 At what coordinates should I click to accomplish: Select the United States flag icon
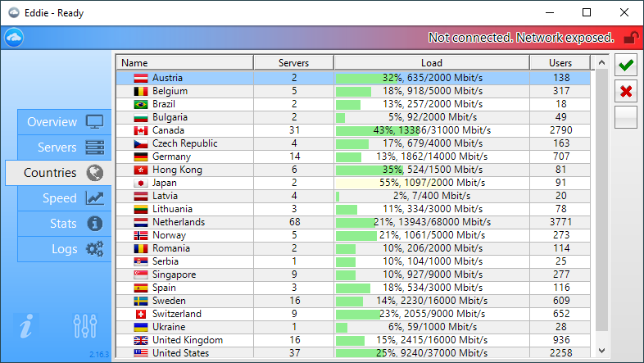(140, 352)
